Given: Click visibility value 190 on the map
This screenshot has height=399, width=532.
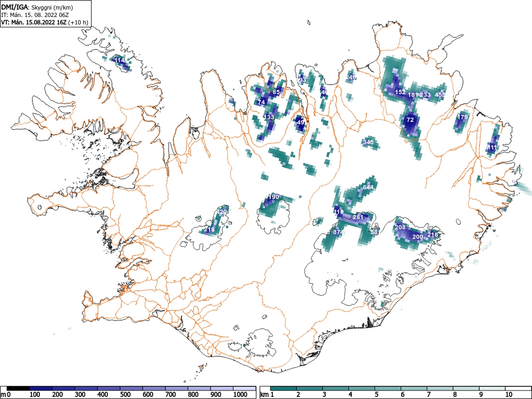Looking at the screenshot, I should 274,197.
